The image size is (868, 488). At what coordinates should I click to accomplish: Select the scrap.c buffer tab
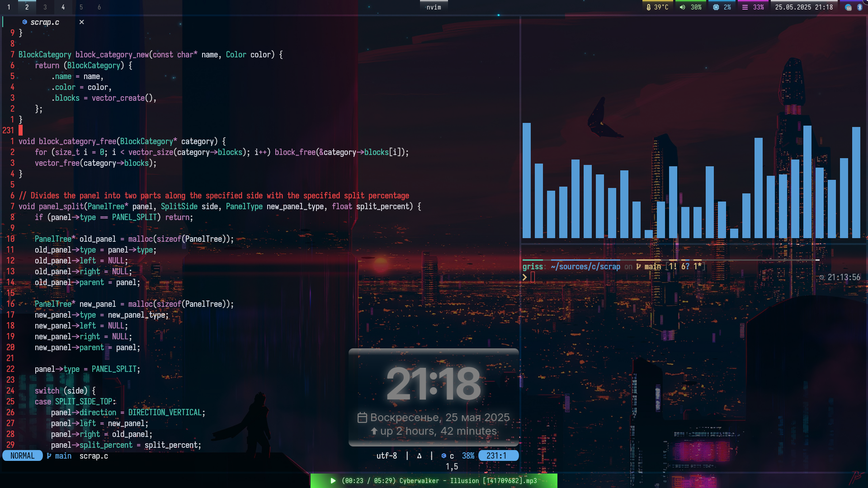44,22
